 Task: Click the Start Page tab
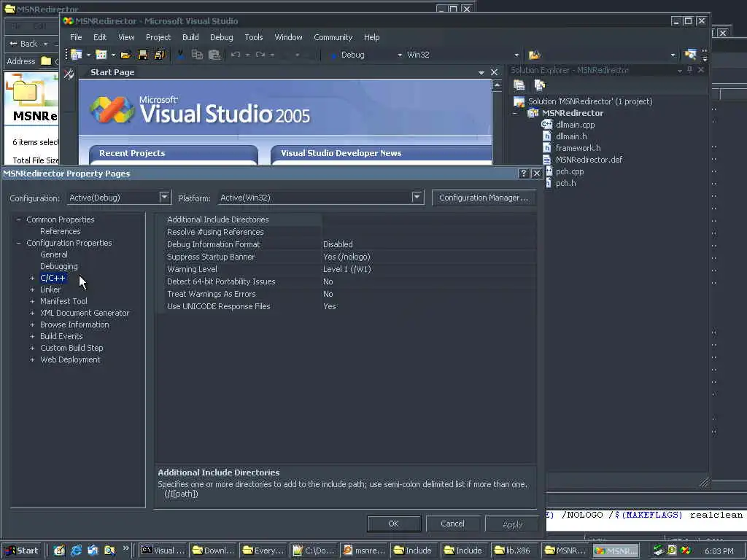[112, 72]
